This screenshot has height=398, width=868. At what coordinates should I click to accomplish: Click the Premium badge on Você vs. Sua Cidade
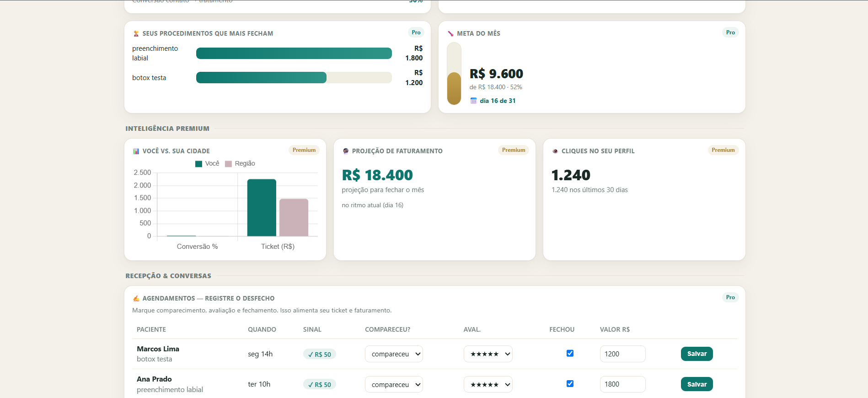(304, 150)
